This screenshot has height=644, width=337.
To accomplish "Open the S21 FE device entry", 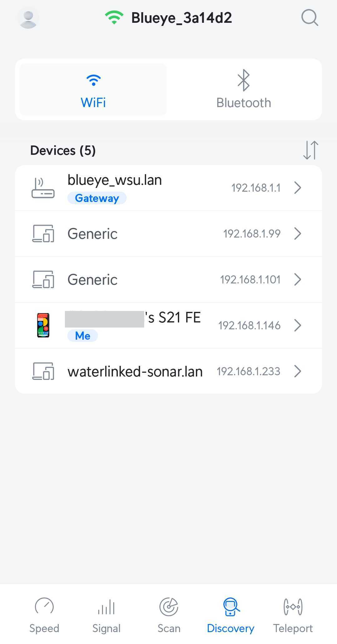I will (168, 325).
